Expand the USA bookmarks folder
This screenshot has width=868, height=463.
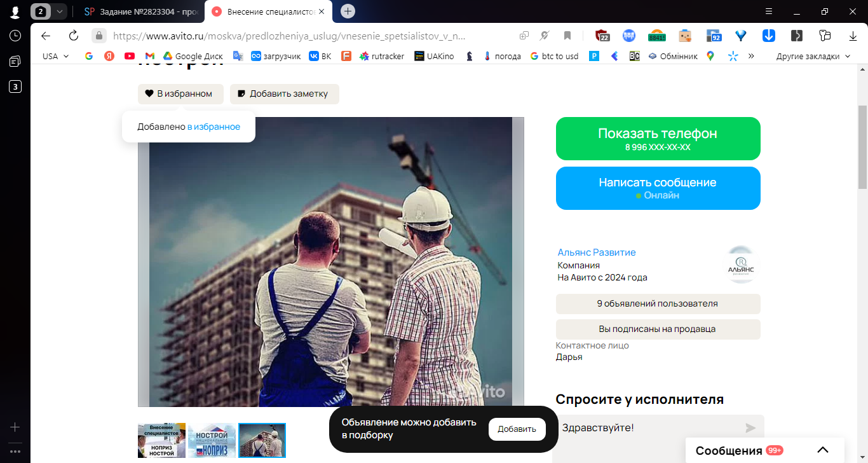(x=56, y=56)
